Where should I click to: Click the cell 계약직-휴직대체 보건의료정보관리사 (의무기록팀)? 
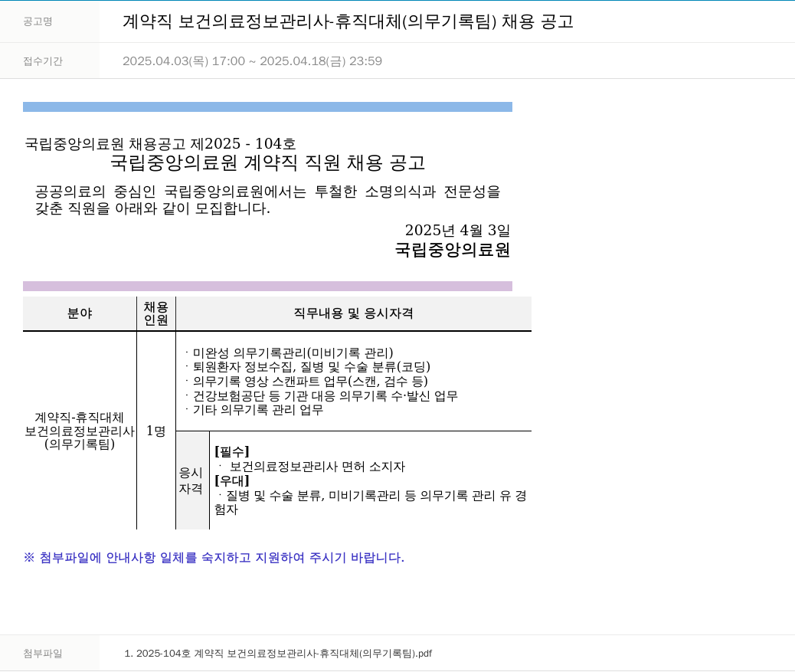coord(80,431)
